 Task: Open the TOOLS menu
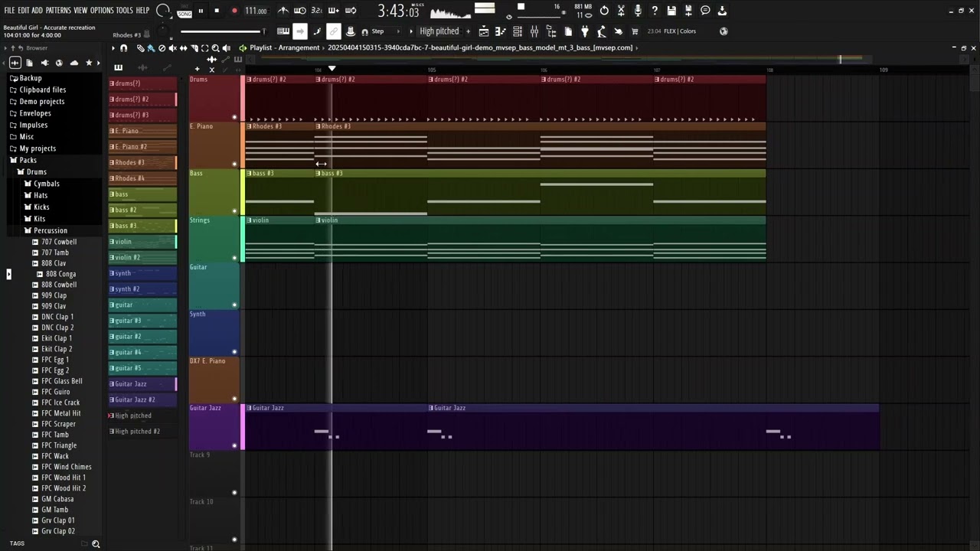(124, 11)
